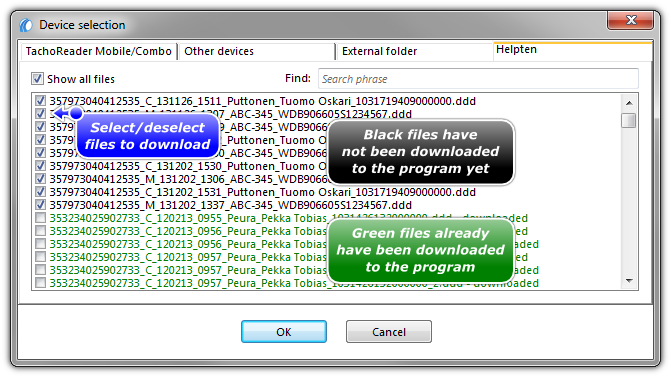This screenshot has width=671, height=377.
Task: Check the C_120213_0955 Peura downloaded file checkbox
Action: click(x=41, y=218)
